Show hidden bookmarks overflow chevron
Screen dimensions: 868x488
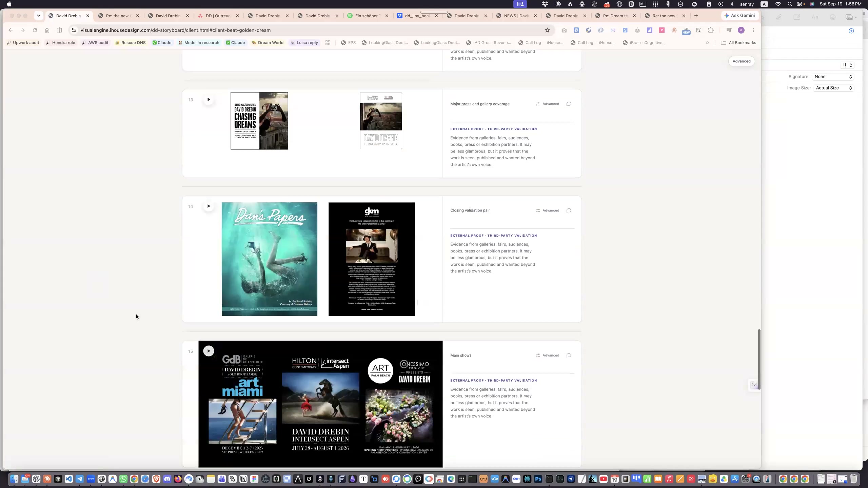707,43
